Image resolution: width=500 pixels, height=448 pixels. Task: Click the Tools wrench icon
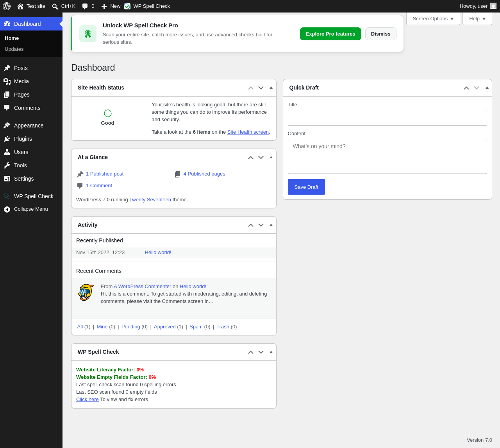click(7, 165)
